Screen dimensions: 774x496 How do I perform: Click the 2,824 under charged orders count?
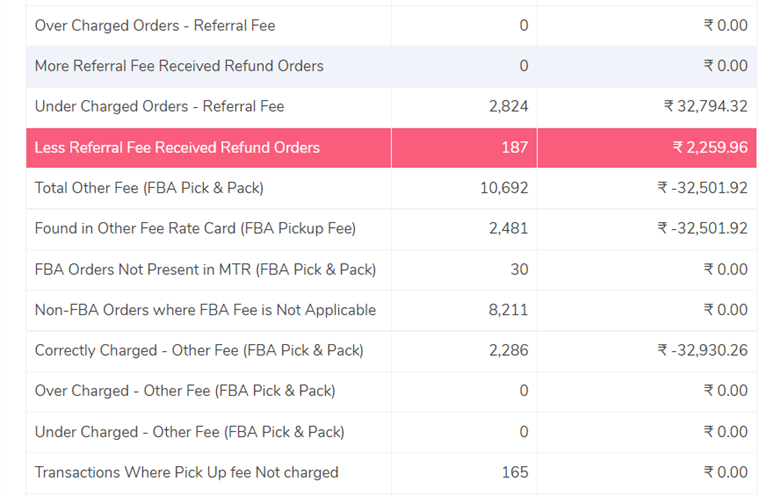coord(508,107)
